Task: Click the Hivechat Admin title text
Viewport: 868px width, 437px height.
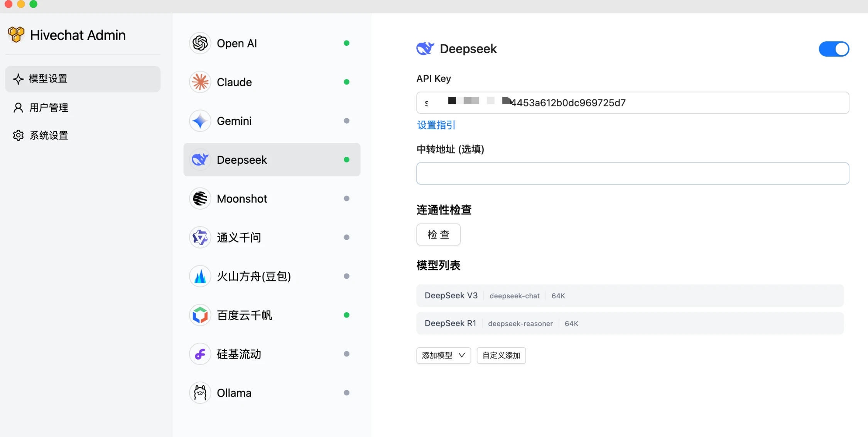Action: [78, 35]
